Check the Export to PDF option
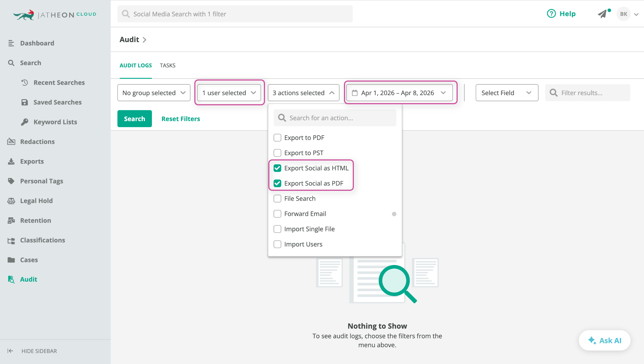 (277, 138)
